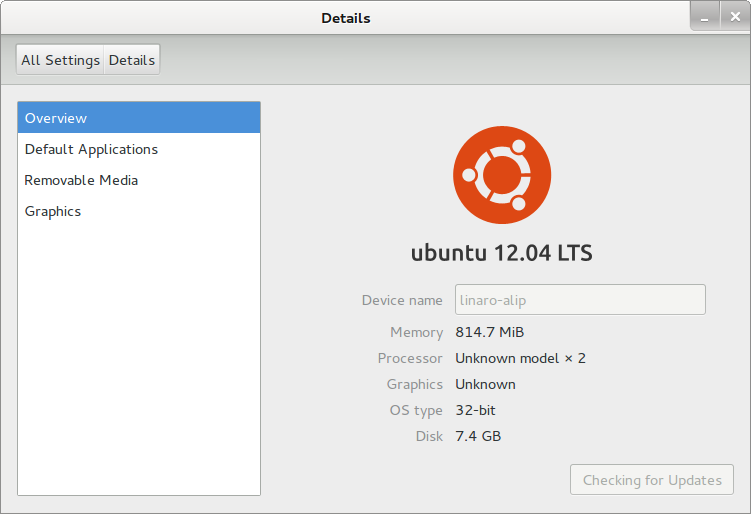The height and width of the screenshot is (514, 751).
Task: Click the Details window title
Action: (346, 18)
